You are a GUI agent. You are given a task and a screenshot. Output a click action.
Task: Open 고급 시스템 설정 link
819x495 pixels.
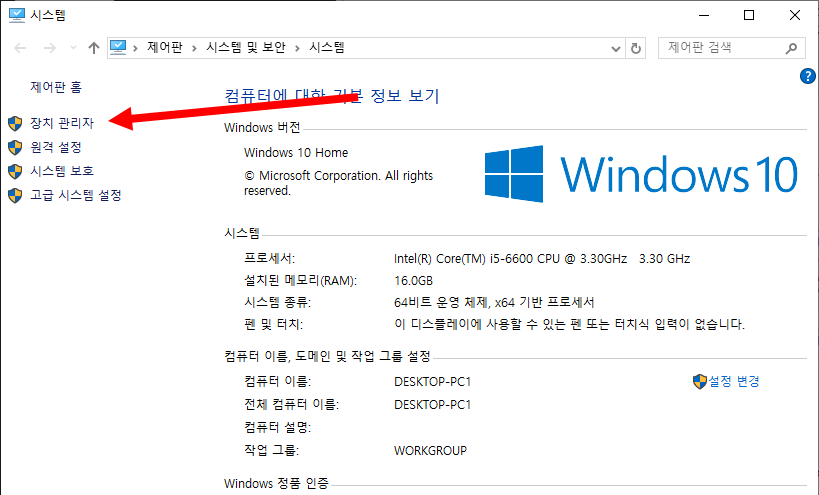click(x=76, y=195)
